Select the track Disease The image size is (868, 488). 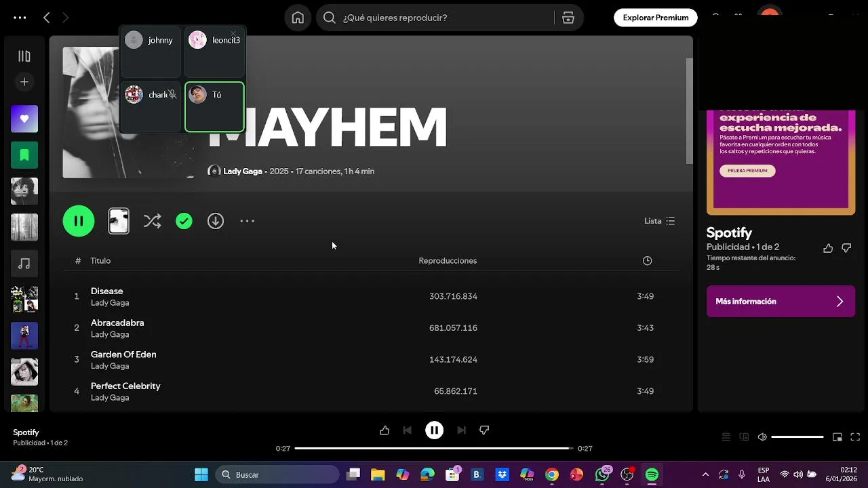(107, 291)
